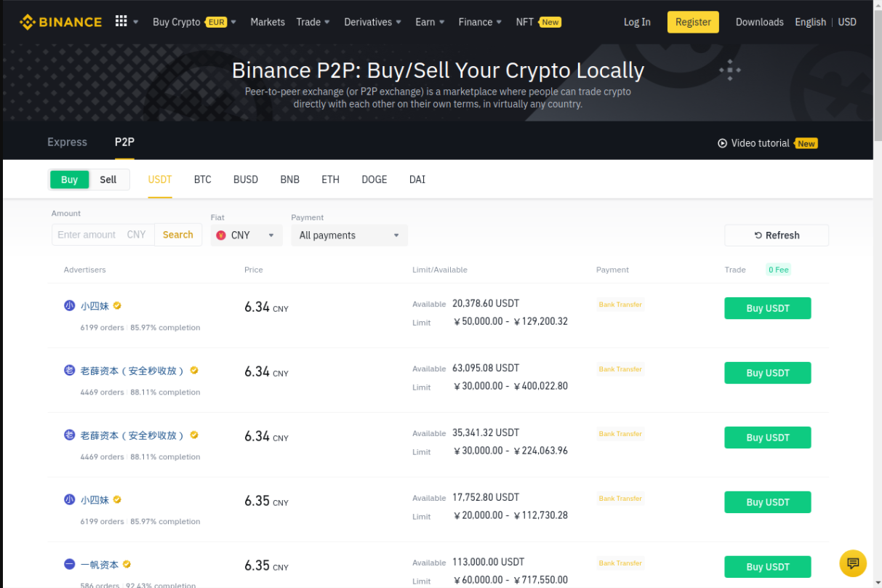Screen dimensions: 882x588
Task: Click the Register button
Action: 693,22
